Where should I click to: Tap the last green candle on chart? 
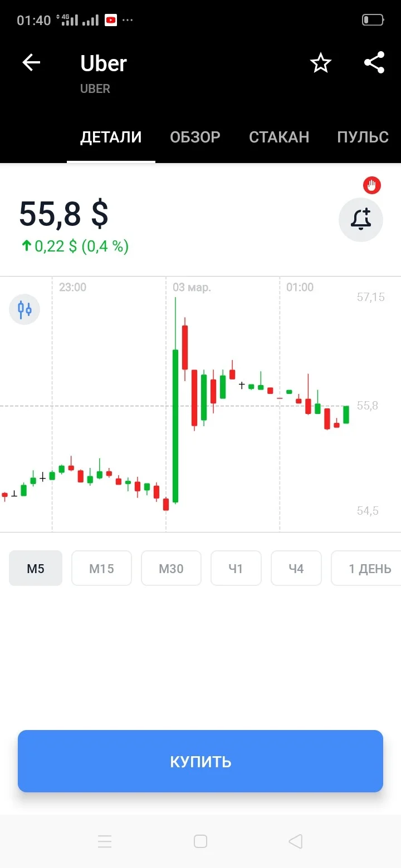click(346, 415)
